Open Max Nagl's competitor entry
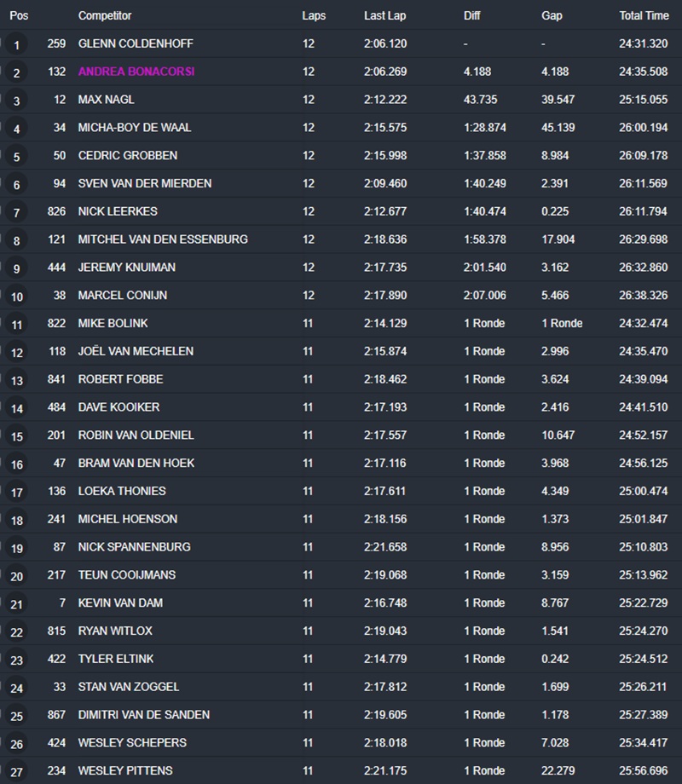This screenshot has width=682, height=784. click(x=107, y=100)
